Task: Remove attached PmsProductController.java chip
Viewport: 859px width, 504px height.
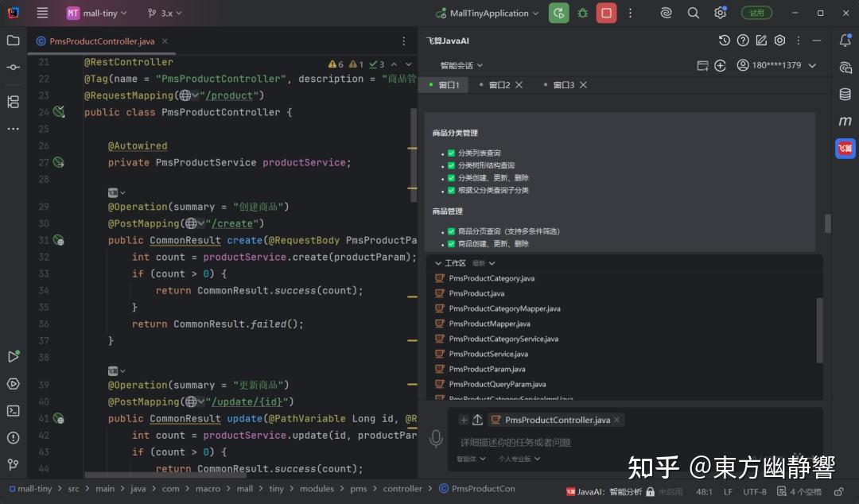Action: [x=617, y=420]
